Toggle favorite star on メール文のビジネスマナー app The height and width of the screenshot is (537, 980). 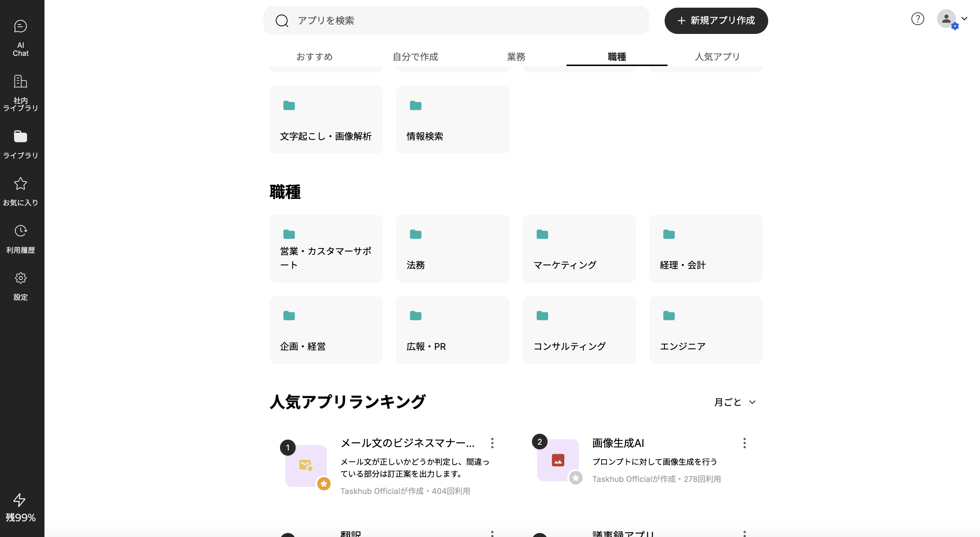click(x=324, y=484)
